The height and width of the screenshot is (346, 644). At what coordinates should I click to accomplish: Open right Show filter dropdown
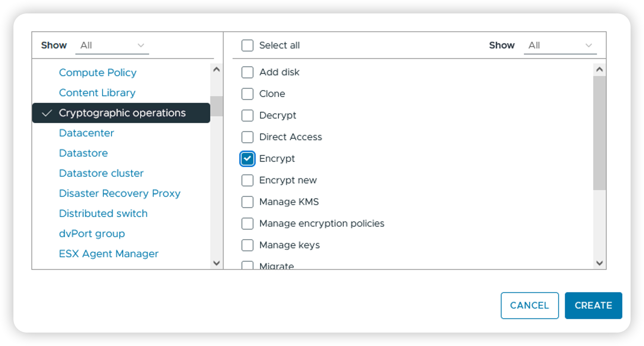pyautogui.click(x=560, y=45)
